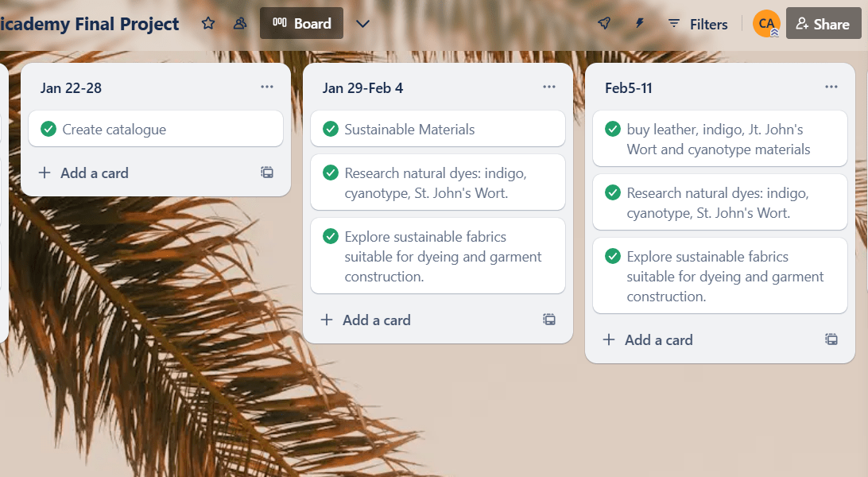Create card from template in Feb5-11 list

(831, 339)
